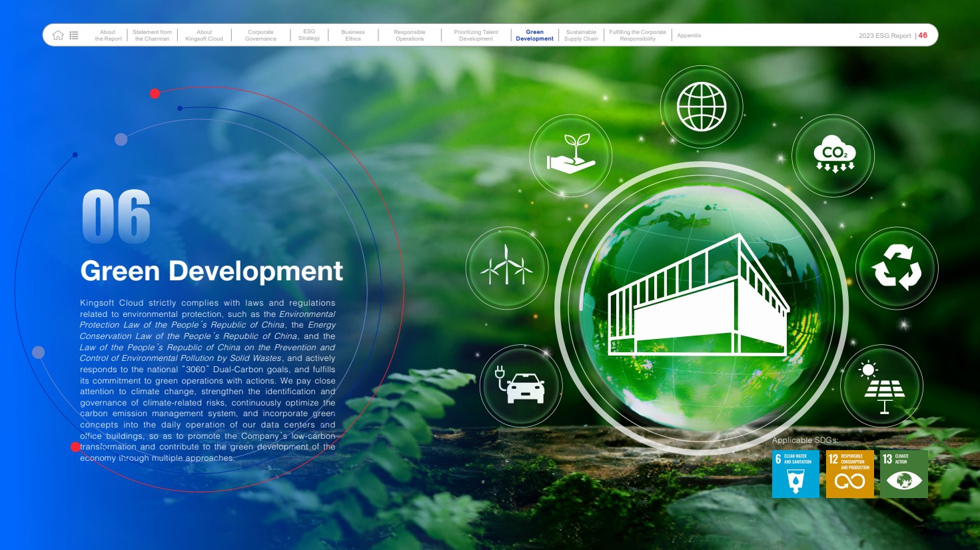Click the globe icon circle
The height and width of the screenshot is (550, 980).
tap(701, 107)
